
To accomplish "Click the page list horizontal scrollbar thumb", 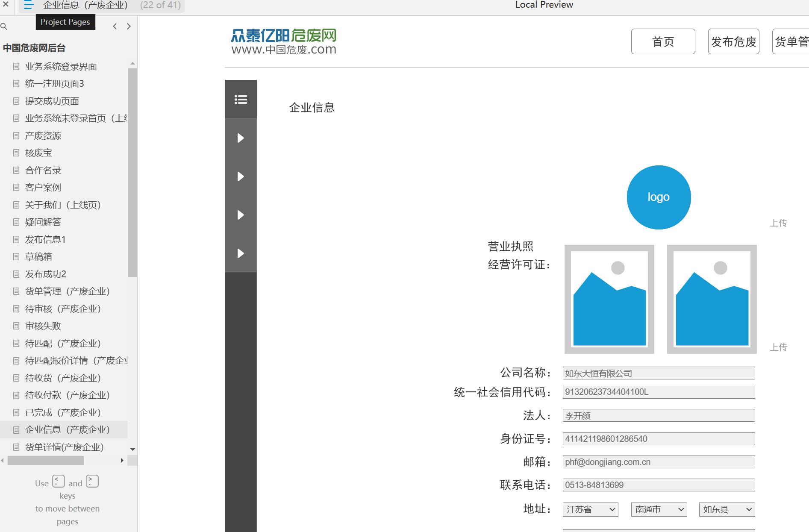I will 46,461.
